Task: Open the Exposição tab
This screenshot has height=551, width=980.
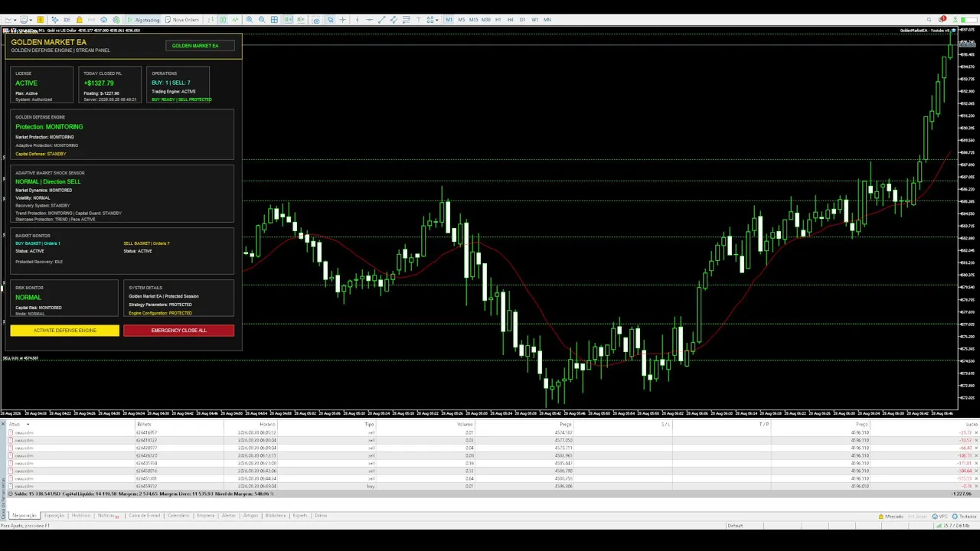Action: tap(54, 515)
